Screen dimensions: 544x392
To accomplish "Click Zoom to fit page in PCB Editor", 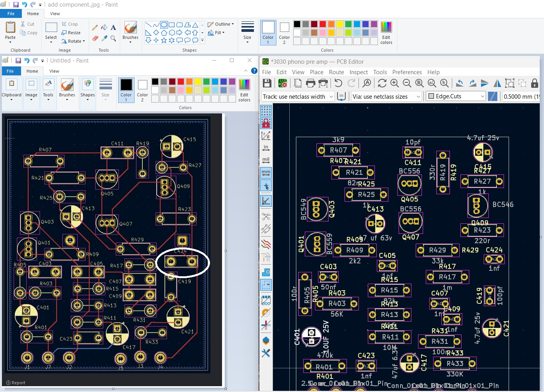I will point(420,83).
